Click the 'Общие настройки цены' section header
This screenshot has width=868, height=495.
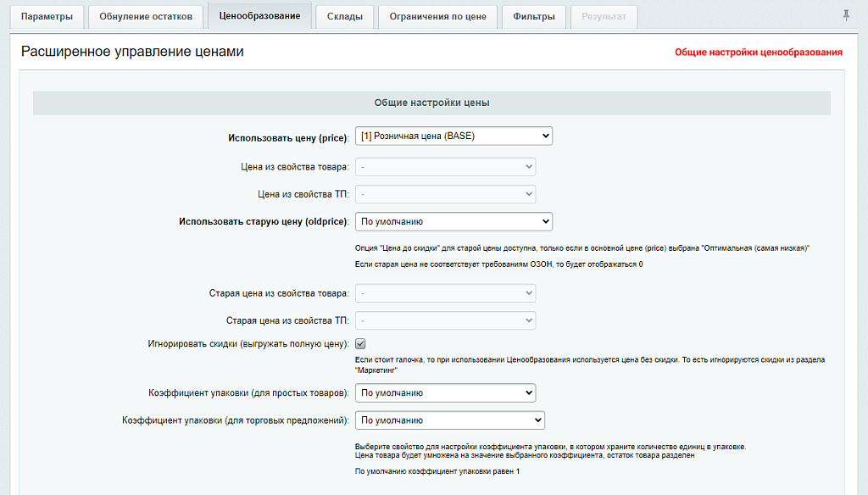coord(431,103)
